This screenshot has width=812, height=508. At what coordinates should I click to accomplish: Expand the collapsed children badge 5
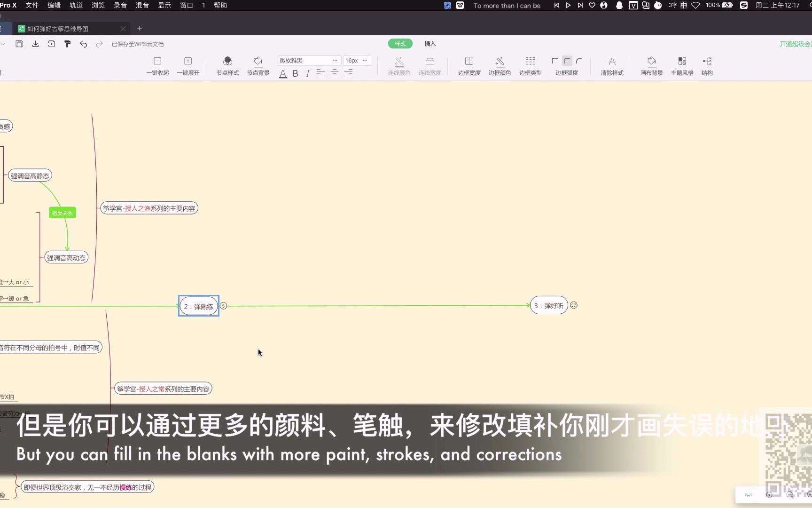click(x=224, y=306)
